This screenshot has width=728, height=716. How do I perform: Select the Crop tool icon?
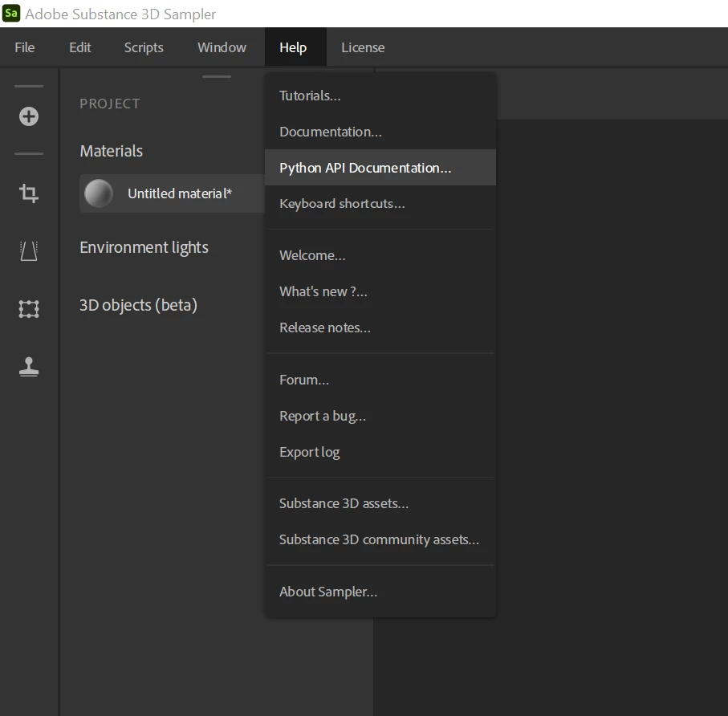pos(29,193)
